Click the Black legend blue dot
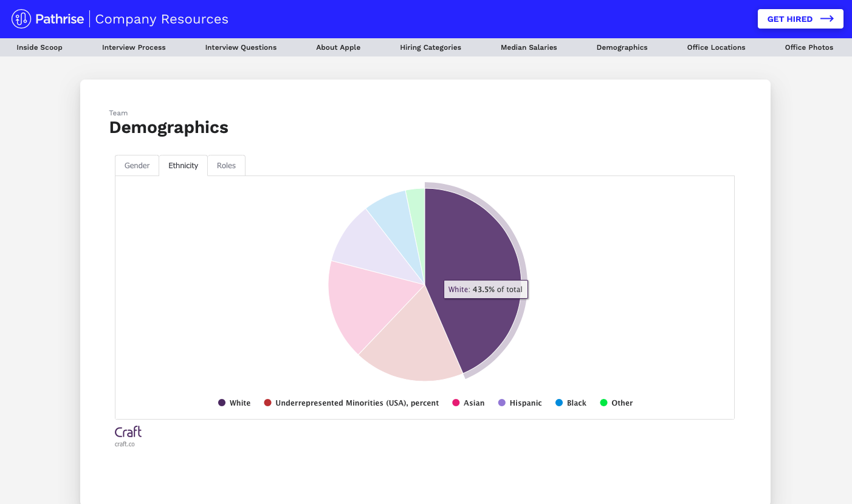 (559, 403)
